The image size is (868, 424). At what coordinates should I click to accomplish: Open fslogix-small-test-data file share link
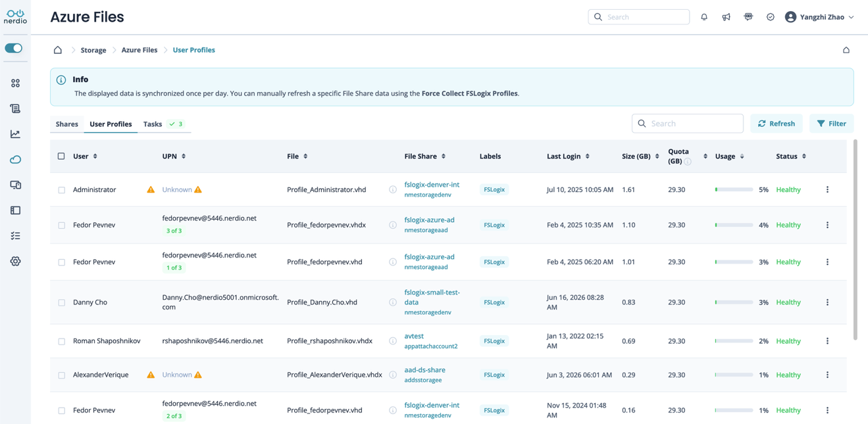(x=432, y=297)
